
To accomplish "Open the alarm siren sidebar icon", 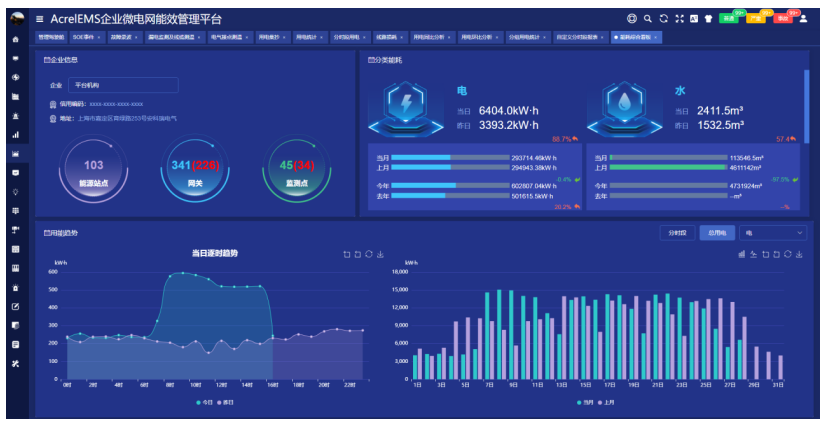I will [15, 116].
